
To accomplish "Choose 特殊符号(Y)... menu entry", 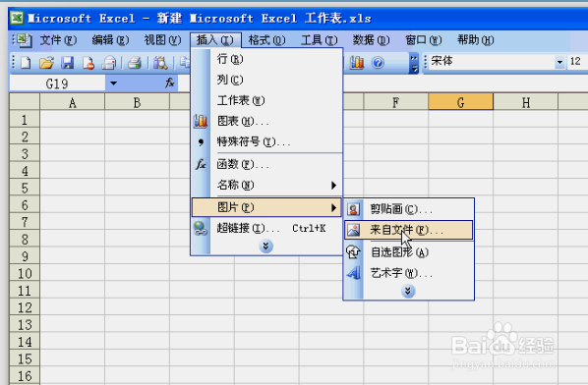I will tap(266, 141).
